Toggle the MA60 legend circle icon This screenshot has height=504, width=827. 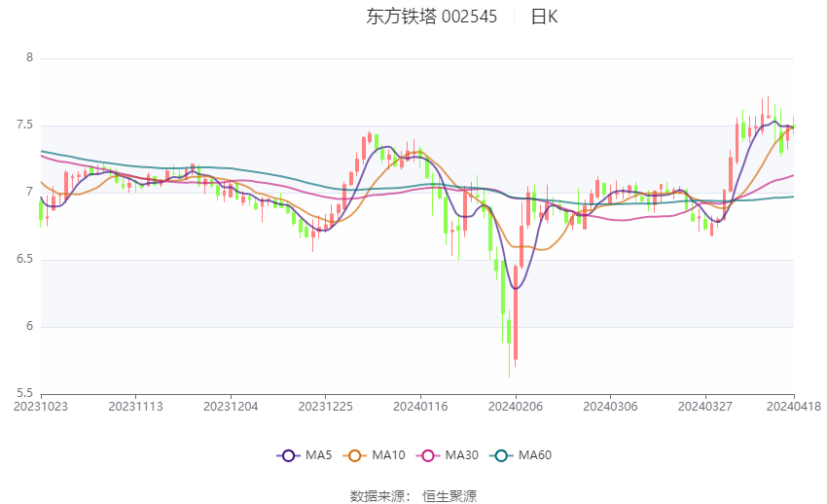(501, 455)
